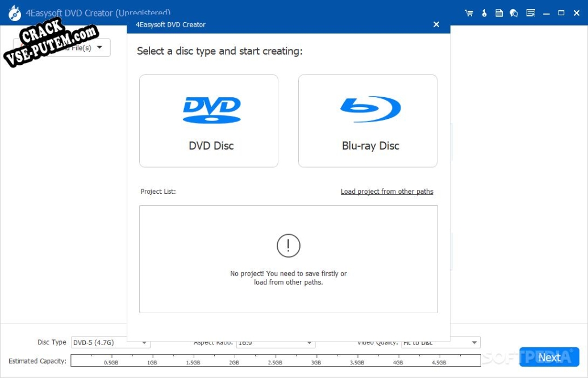588x378 pixels.
Task: Click the 4Easysoft app logo icon
Action: (15, 14)
